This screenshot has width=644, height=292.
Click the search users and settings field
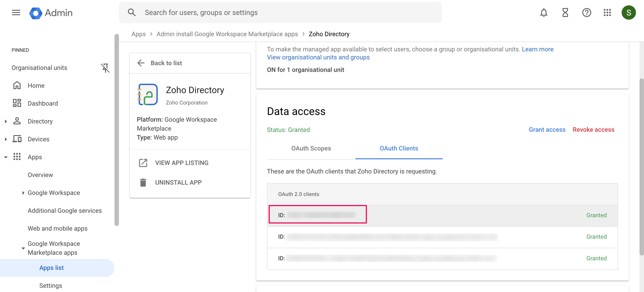click(280, 13)
